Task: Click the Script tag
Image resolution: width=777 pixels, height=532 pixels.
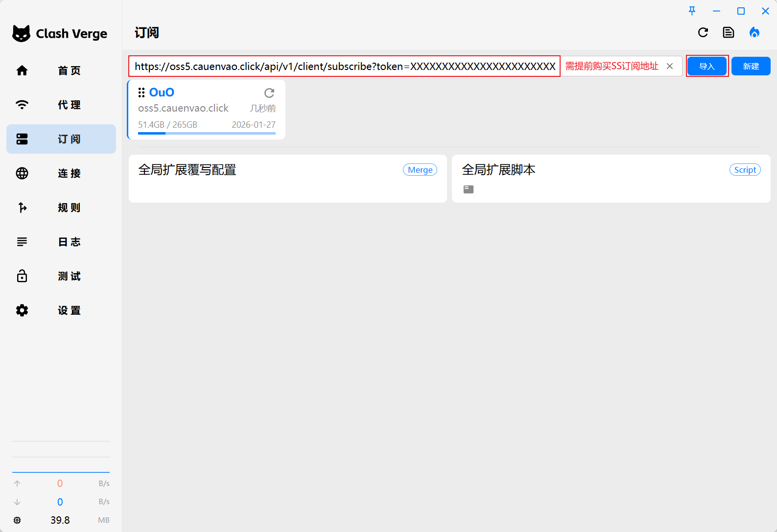Action: (x=745, y=170)
